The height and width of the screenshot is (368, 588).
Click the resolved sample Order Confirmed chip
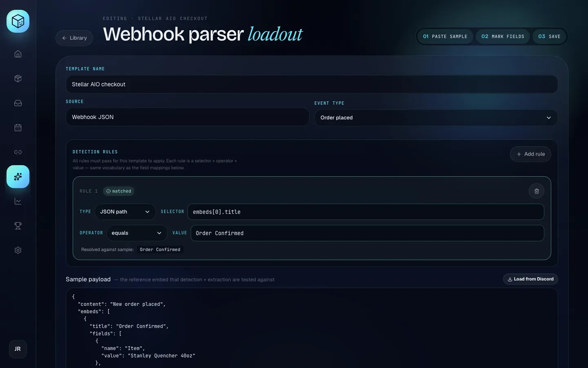[x=160, y=249]
